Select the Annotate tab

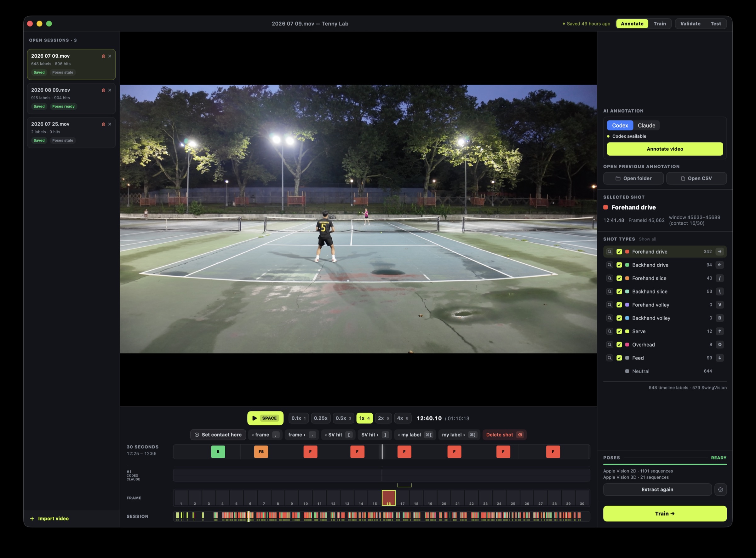tap(632, 24)
